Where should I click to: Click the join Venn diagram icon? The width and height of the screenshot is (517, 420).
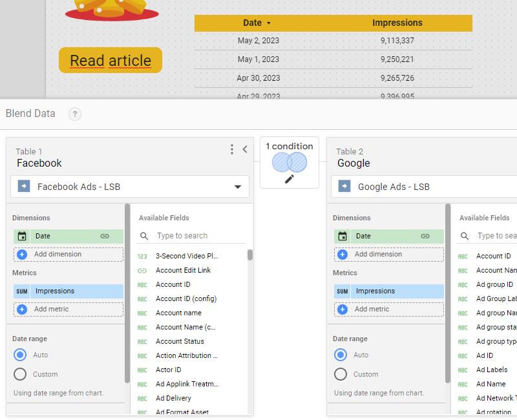click(290, 162)
